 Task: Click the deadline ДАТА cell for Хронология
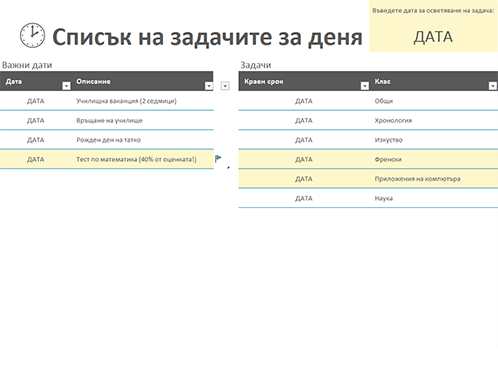pyautogui.click(x=304, y=120)
